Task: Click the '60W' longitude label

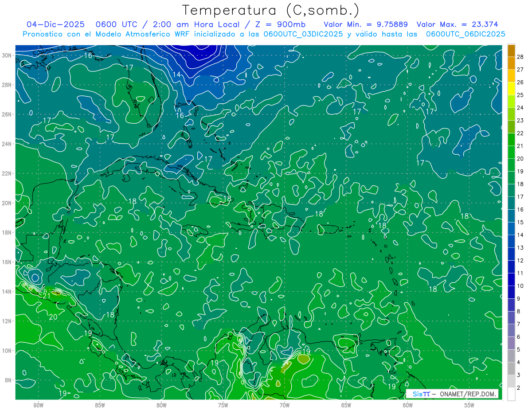Action: [x=408, y=405]
